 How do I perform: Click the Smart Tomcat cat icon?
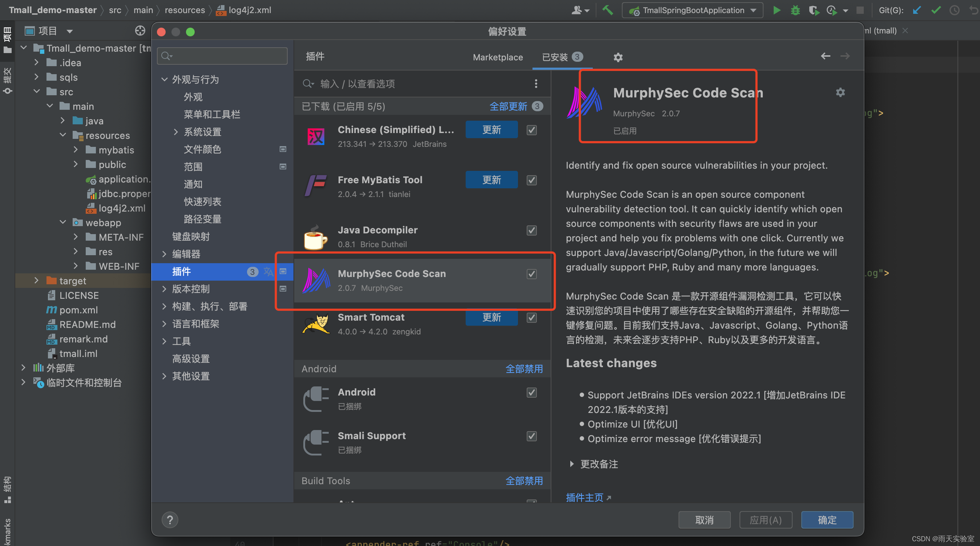pos(316,324)
